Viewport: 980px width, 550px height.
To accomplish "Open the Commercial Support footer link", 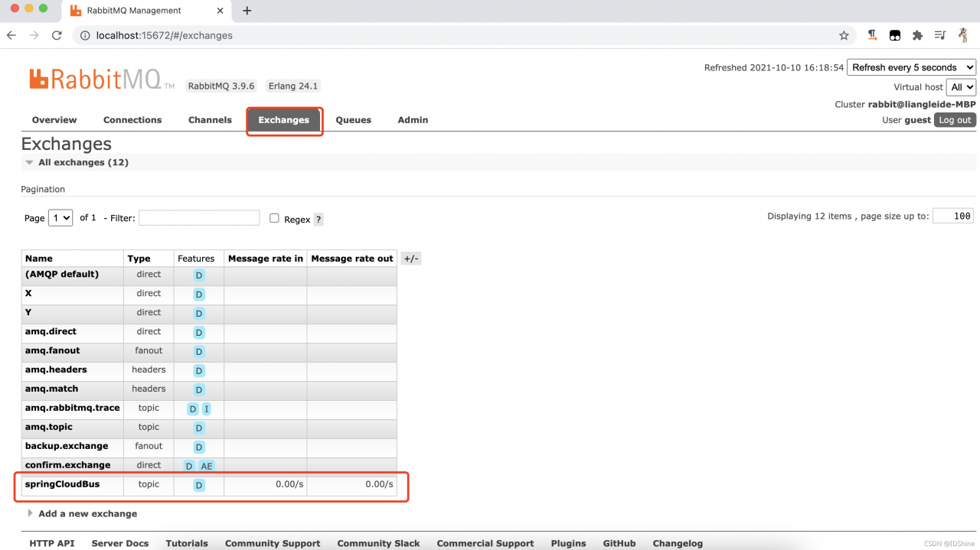I will coord(485,543).
